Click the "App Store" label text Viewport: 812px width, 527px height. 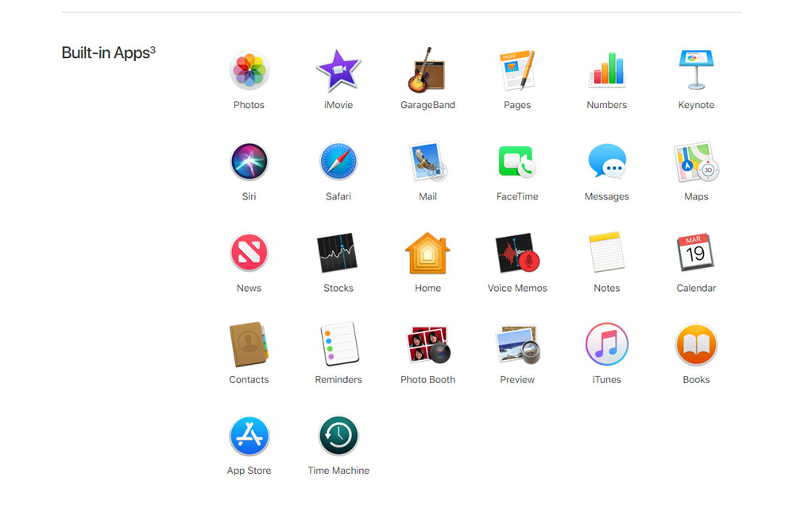(x=249, y=471)
